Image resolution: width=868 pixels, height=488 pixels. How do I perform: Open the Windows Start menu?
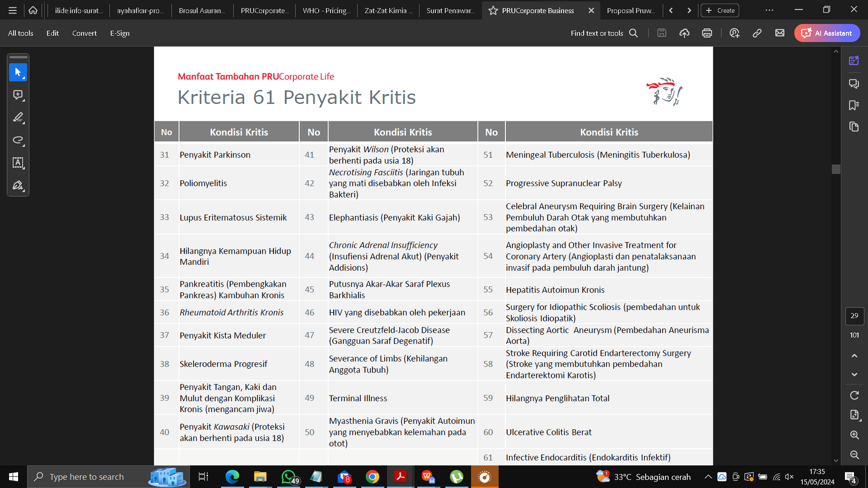coord(14,477)
